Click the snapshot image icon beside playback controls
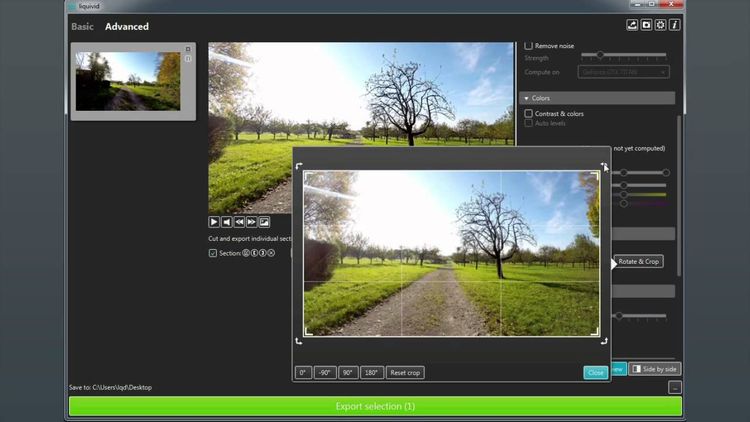The image size is (750, 422). pyautogui.click(x=264, y=222)
